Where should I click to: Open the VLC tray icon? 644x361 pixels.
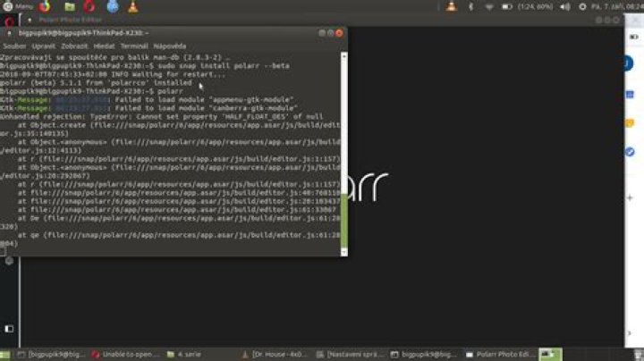pyautogui.click(x=452, y=6)
